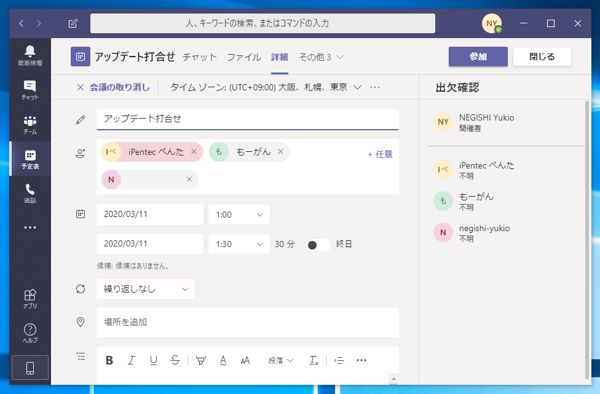Click the meeting title input field
The height and width of the screenshot is (394, 600).
248,119
